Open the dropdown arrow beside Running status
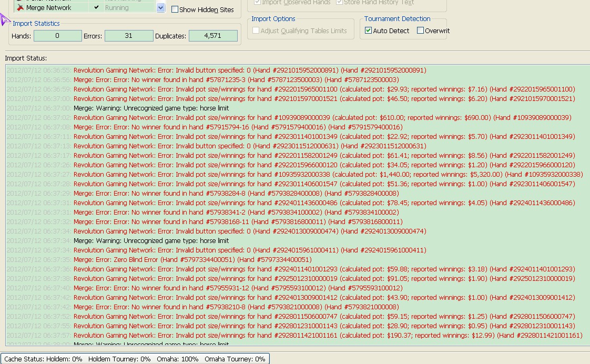Image resolution: width=590 pixels, height=364 pixels. 161,7
